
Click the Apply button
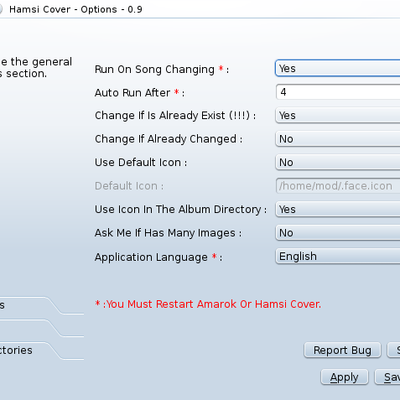click(344, 377)
